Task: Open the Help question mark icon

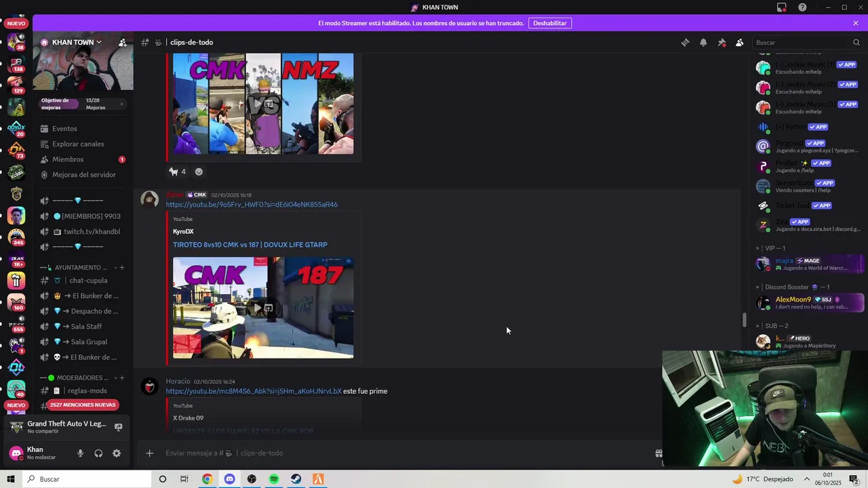Action: [x=803, y=7]
